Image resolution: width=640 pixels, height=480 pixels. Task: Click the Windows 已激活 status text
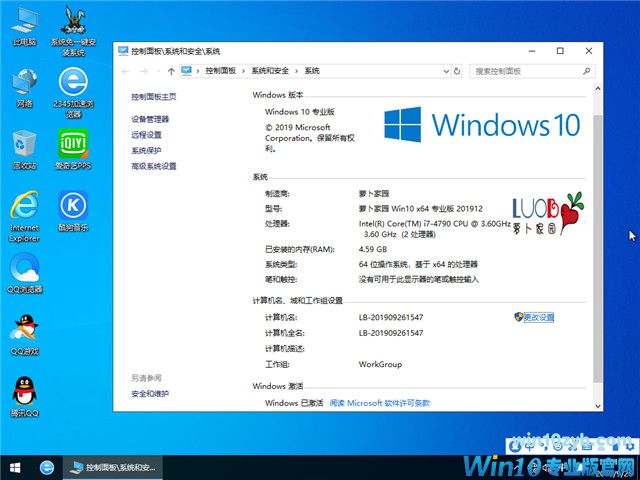click(294, 403)
